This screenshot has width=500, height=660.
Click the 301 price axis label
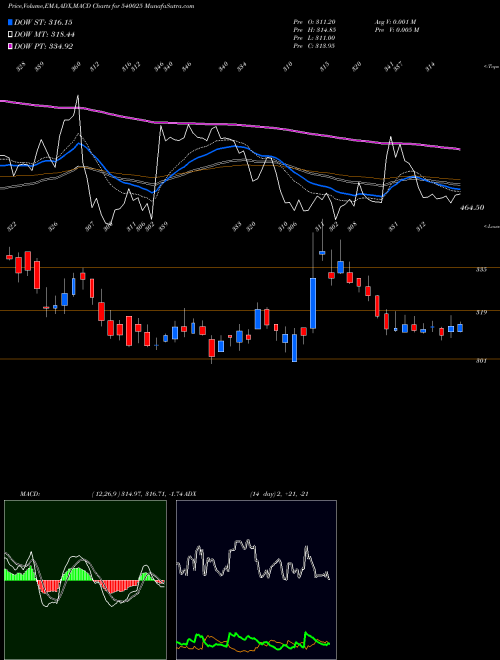click(x=481, y=361)
